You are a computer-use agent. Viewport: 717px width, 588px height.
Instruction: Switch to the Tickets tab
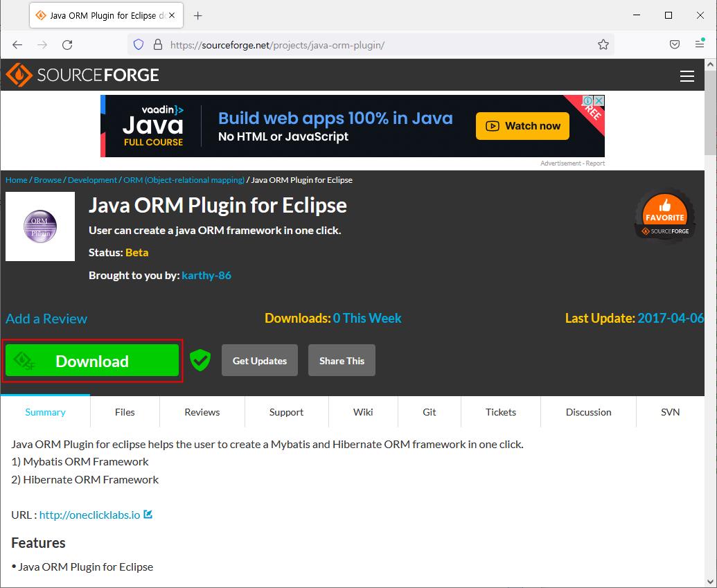point(501,412)
